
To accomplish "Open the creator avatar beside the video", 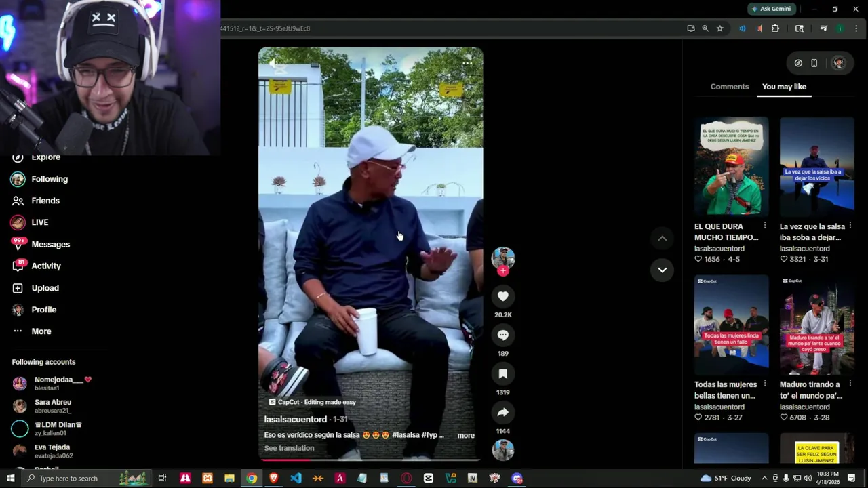I will 502,258.
